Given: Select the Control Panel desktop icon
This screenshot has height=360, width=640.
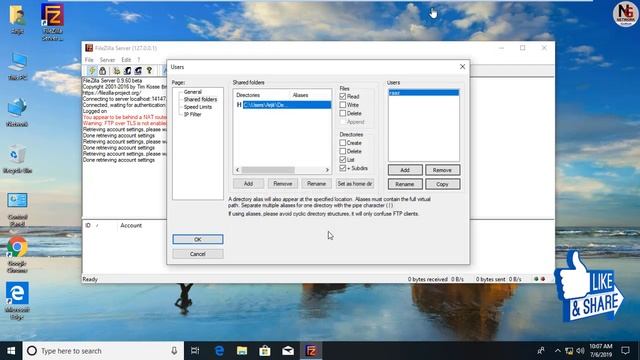Looking at the screenshot, I should [17, 209].
